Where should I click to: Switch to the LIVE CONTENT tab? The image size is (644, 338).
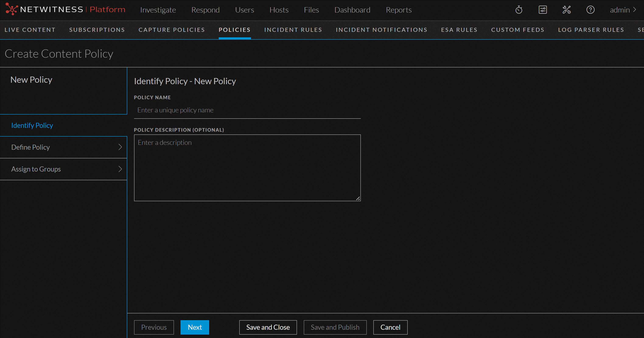30,30
